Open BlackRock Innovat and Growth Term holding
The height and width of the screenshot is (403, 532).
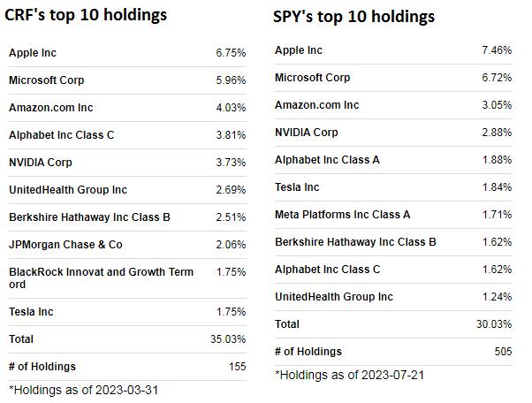coord(101,278)
